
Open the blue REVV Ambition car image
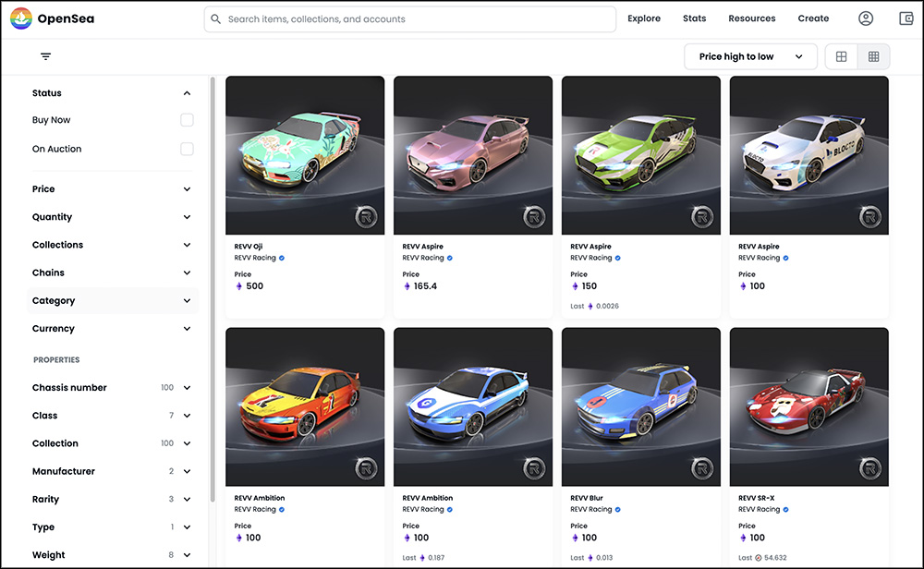click(473, 407)
